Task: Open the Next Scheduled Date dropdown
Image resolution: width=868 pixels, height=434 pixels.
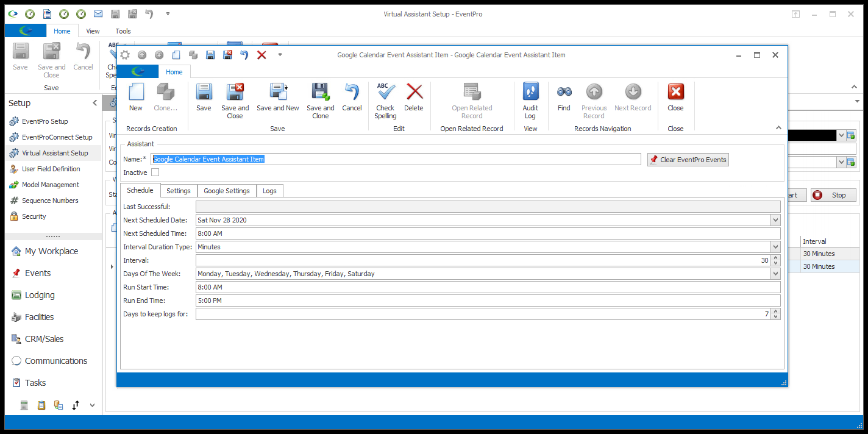Action: tap(775, 220)
